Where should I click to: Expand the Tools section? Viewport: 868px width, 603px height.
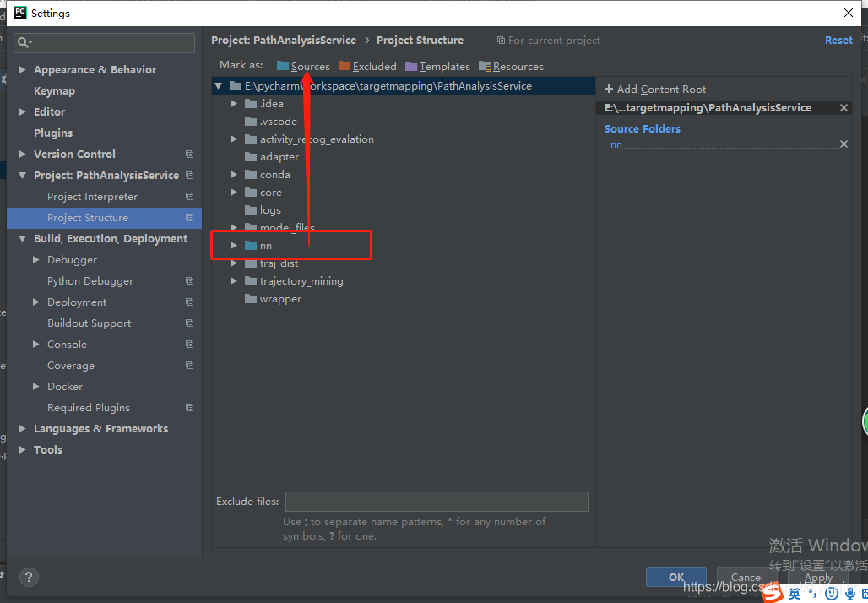[23, 449]
